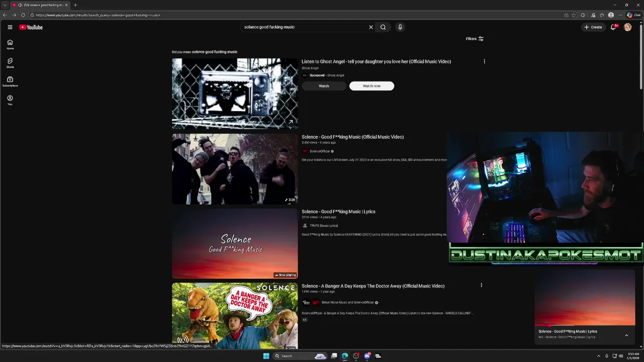Expand the mini player chevron
The height and width of the screenshot is (362, 644).
pos(626,335)
